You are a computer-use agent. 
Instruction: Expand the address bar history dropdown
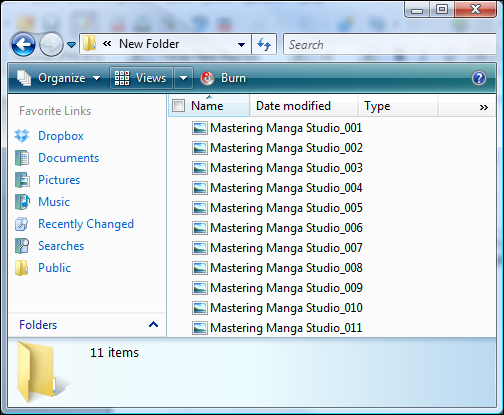point(242,44)
